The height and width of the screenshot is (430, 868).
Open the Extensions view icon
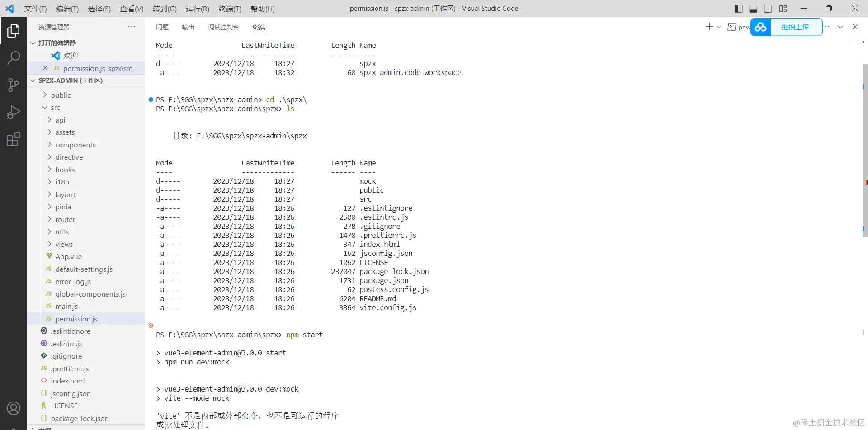pyautogui.click(x=14, y=139)
